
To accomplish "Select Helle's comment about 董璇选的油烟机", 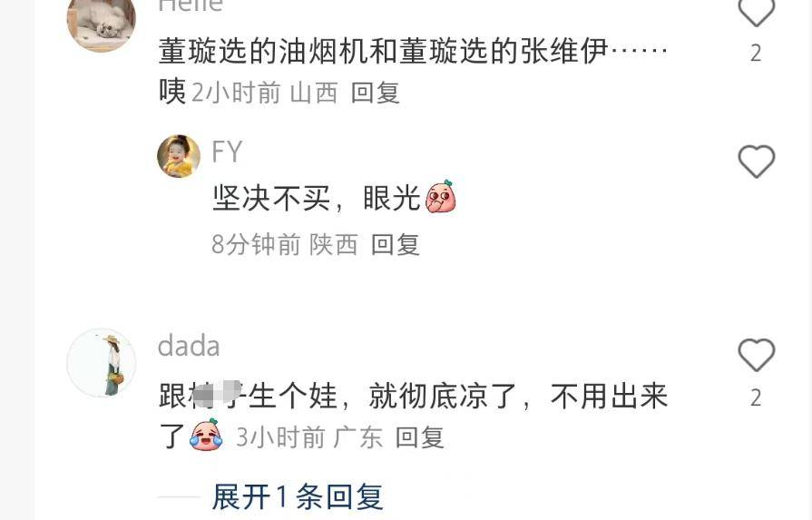I will 413,71.
